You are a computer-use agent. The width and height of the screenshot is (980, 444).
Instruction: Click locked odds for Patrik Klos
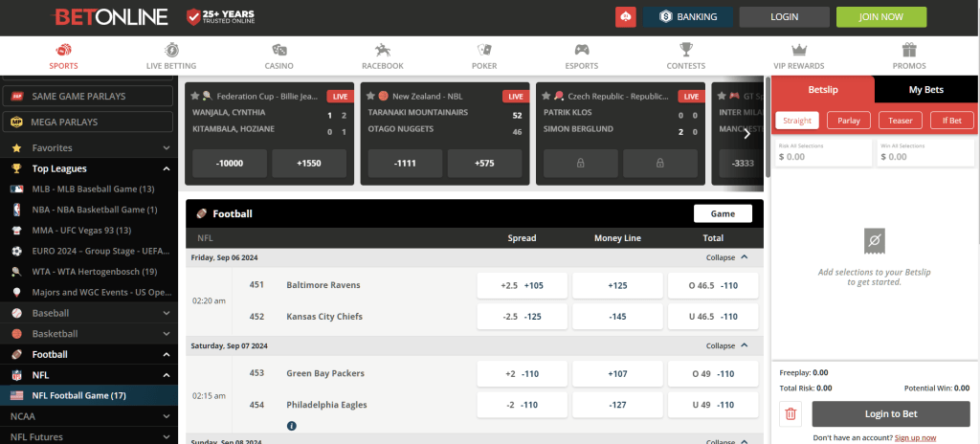580,164
